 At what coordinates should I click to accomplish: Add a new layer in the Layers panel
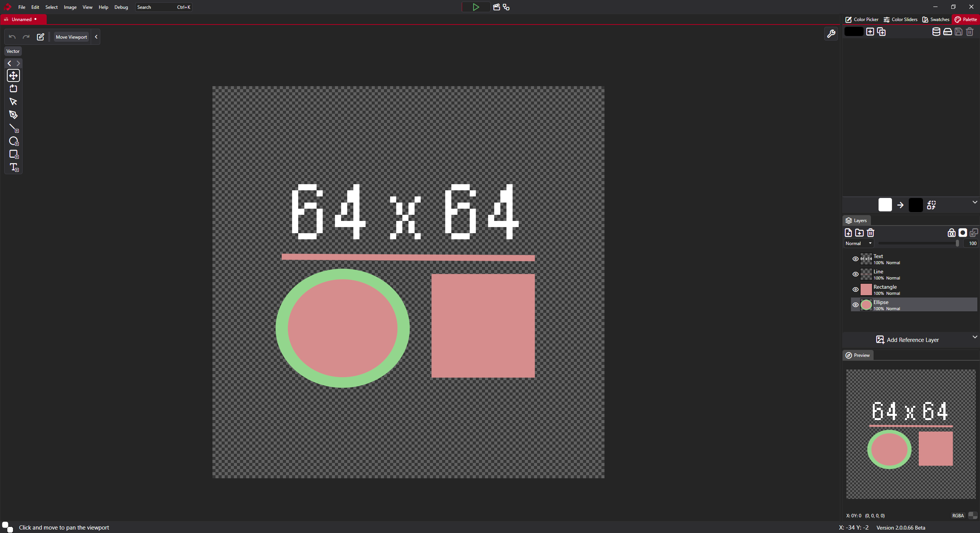848,232
